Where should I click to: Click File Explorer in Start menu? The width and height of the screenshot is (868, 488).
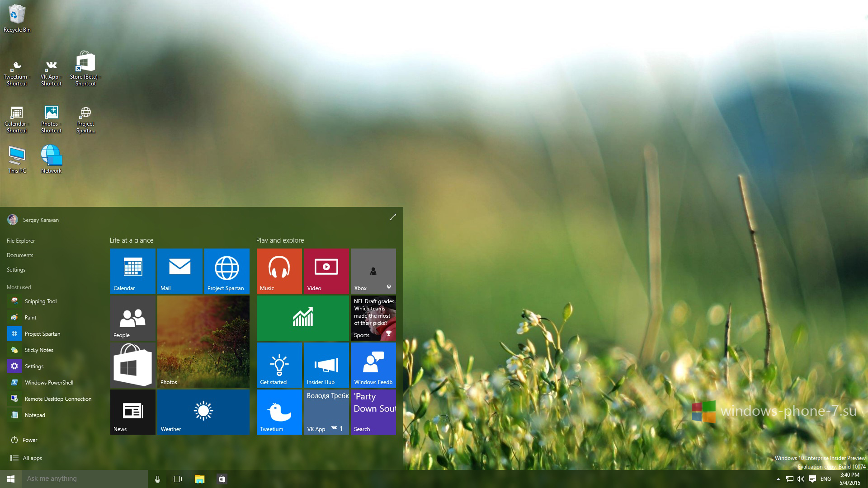pyautogui.click(x=20, y=240)
